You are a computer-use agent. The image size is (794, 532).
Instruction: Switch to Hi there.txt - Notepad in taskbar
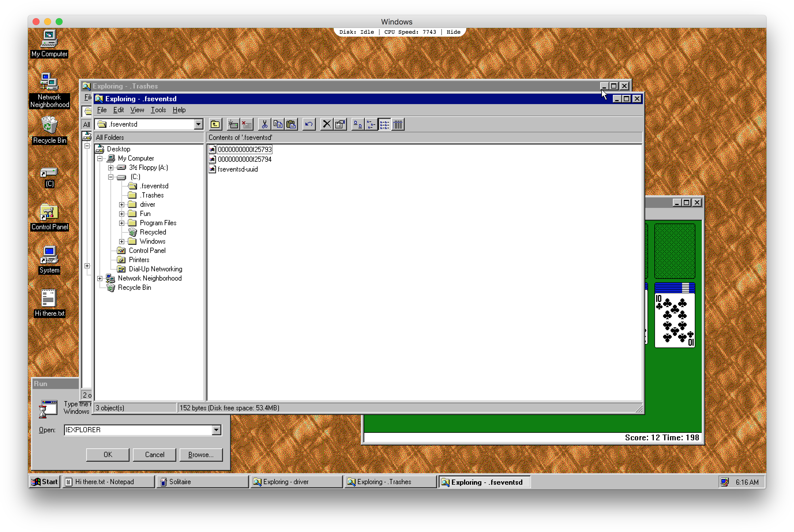point(108,482)
